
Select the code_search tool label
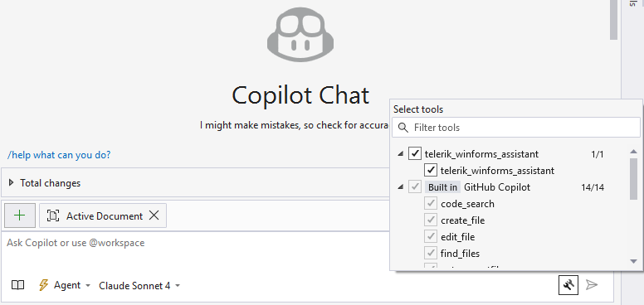tap(467, 204)
